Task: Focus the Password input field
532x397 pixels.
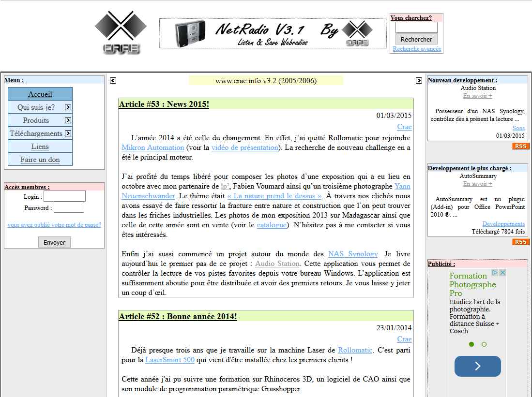Action: tap(69, 207)
